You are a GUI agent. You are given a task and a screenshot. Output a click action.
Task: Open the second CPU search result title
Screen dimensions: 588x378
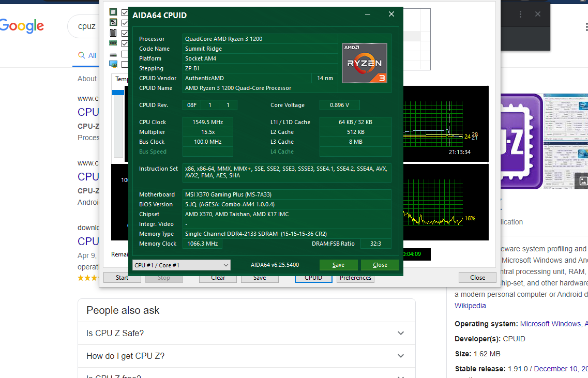88,177
